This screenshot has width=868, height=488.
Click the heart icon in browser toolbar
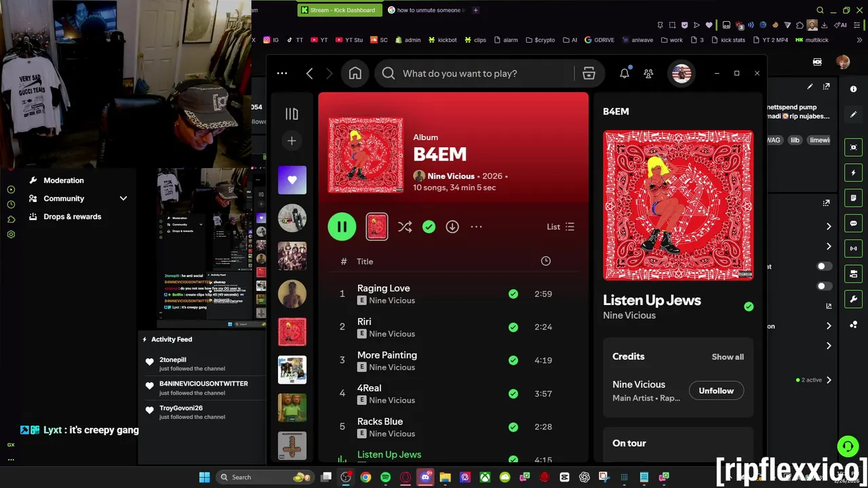coord(709,25)
